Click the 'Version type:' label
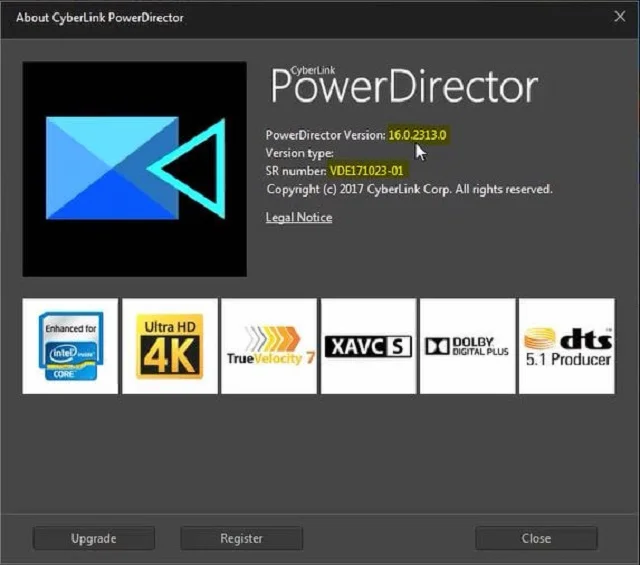 300,153
